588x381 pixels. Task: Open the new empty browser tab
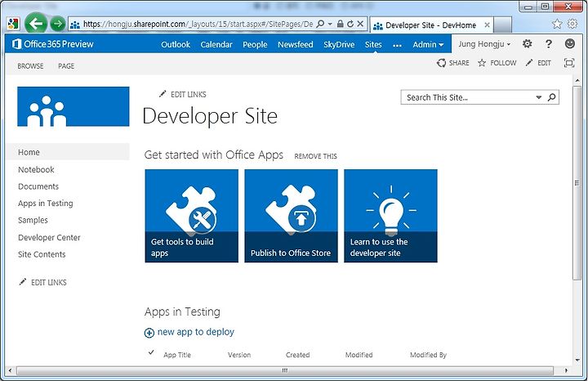click(x=502, y=25)
